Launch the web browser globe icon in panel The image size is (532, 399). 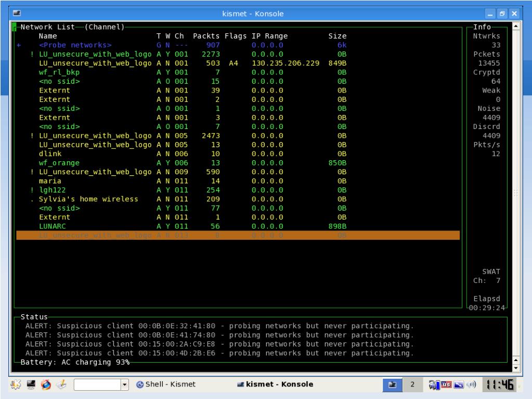click(x=46, y=384)
